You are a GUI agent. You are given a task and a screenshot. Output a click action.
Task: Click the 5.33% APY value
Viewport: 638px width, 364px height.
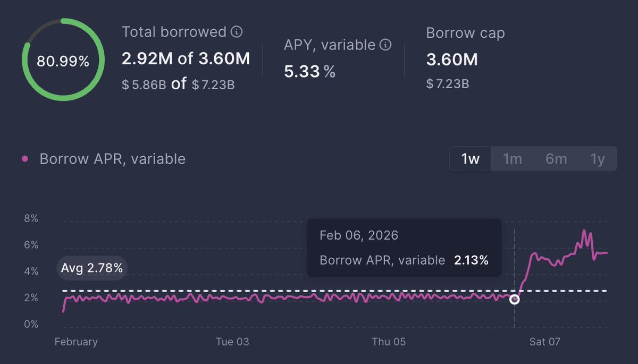[x=309, y=72]
